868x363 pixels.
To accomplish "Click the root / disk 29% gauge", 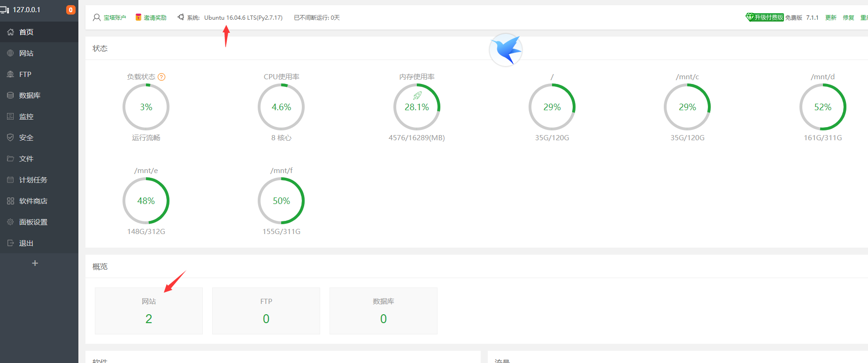I will tap(552, 107).
